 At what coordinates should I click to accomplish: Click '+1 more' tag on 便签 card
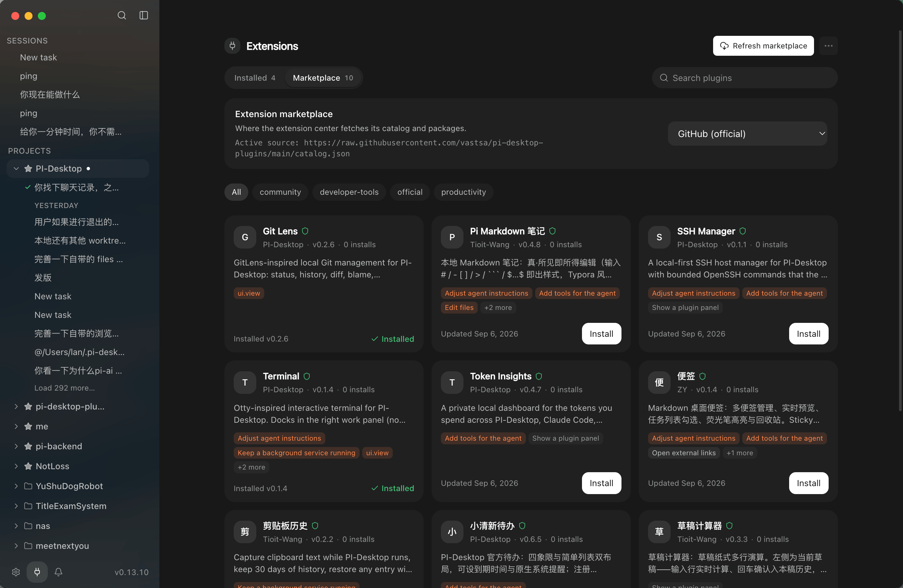pyautogui.click(x=739, y=453)
